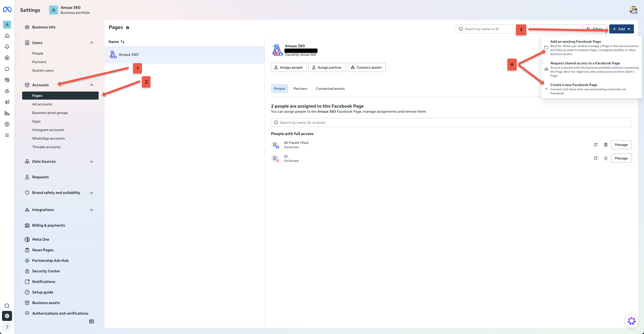Choose Create a new Facebook Page
Image resolution: width=644 pixels, height=334 pixels.
coord(591,89)
